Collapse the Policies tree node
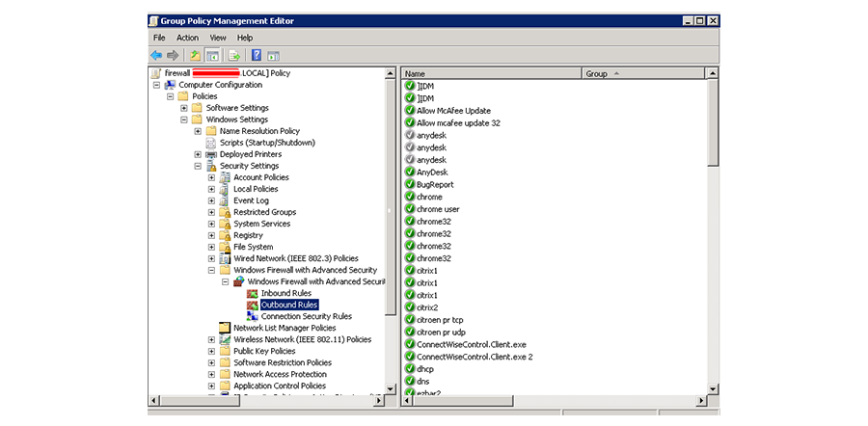Screen dimensions: 868x426 pos(171,96)
